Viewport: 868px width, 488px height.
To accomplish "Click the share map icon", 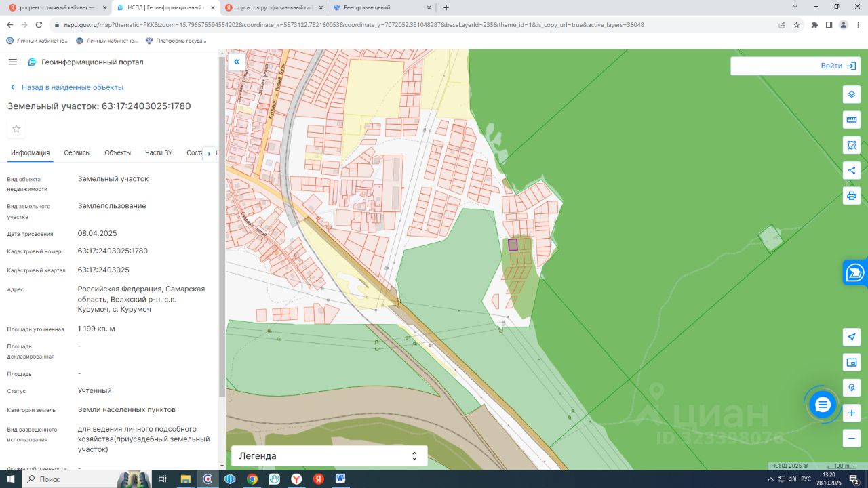I will click(852, 170).
